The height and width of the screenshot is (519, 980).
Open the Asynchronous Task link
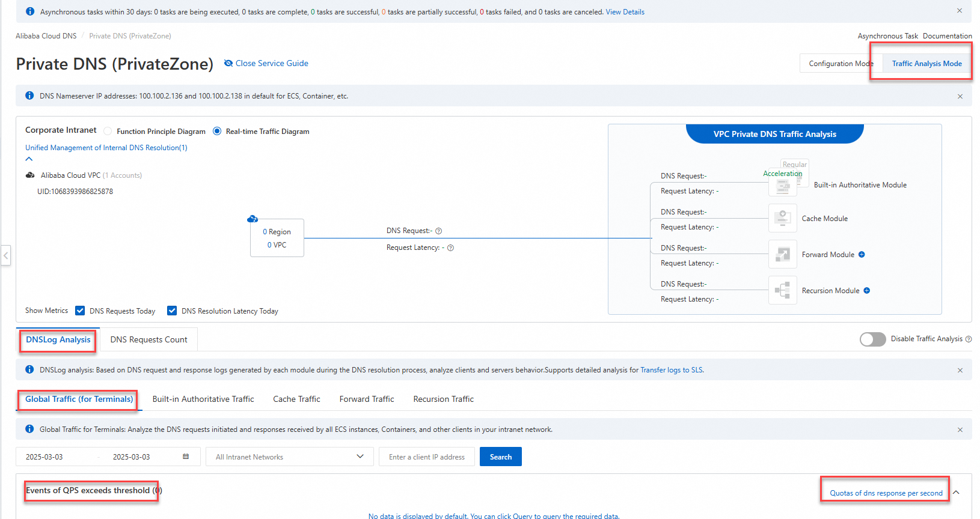[887, 36]
